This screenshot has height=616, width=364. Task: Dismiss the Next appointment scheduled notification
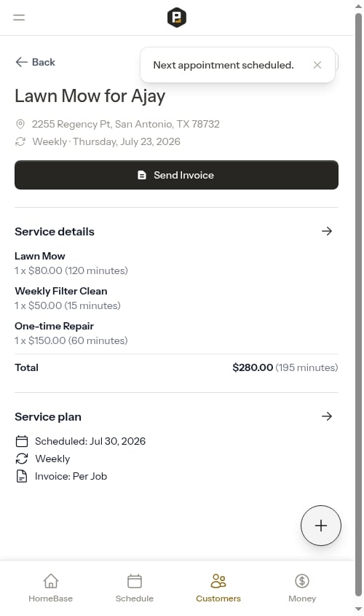pyautogui.click(x=317, y=65)
